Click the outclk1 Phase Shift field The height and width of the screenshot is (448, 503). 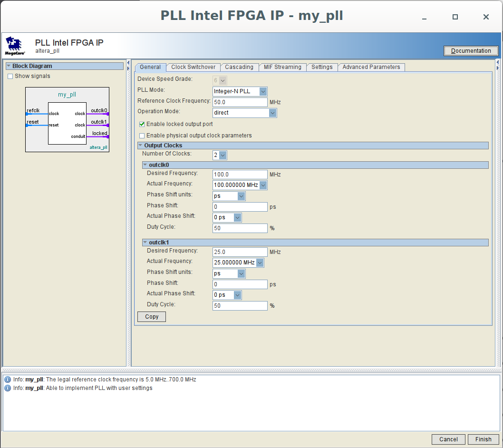click(240, 284)
